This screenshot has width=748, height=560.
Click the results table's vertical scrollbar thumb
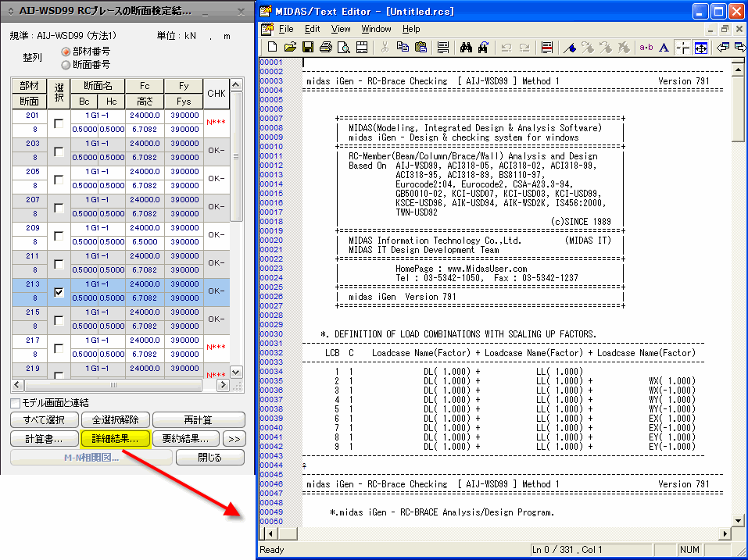[236, 156]
